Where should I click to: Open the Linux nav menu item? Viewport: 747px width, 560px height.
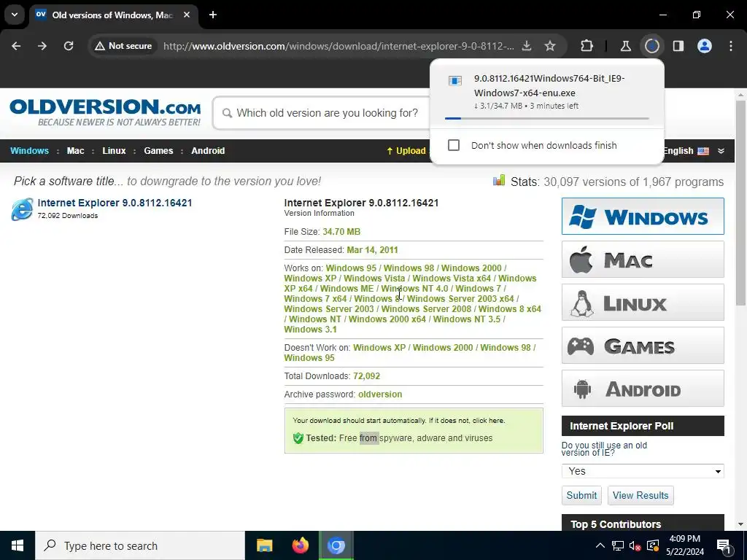[x=114, y=151]
